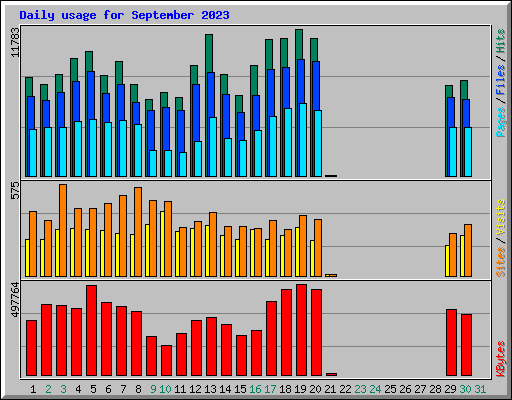The height and width of the screenshot is (400, 512).
Task: Click the yellow sites bar for day 1
Action: coord(27,258)
